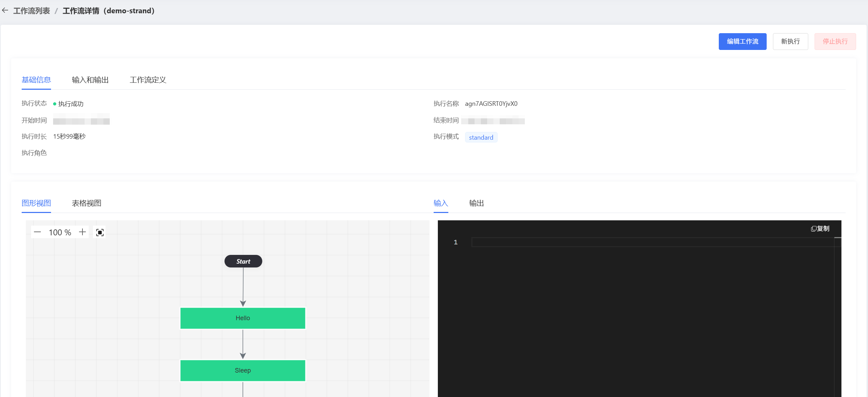Copy input with the 复制 icon
The image size is (868, 397).
pyautogui.click(x=820, y=228)
